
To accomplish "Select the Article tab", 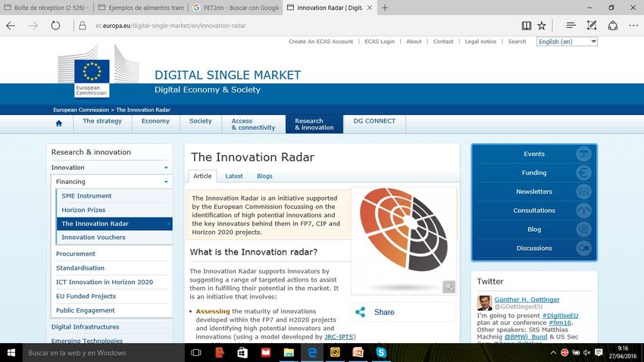I will (202, 176).
